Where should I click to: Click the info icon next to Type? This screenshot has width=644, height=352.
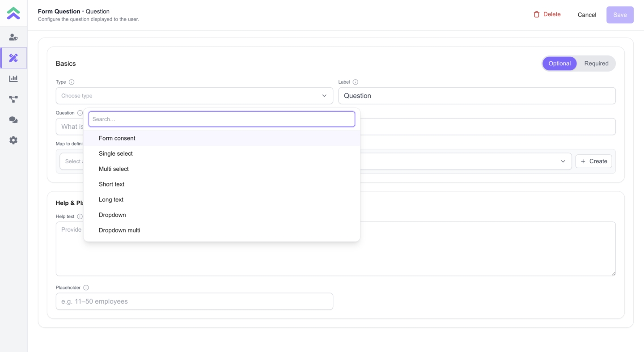click(x=72, y=82)
